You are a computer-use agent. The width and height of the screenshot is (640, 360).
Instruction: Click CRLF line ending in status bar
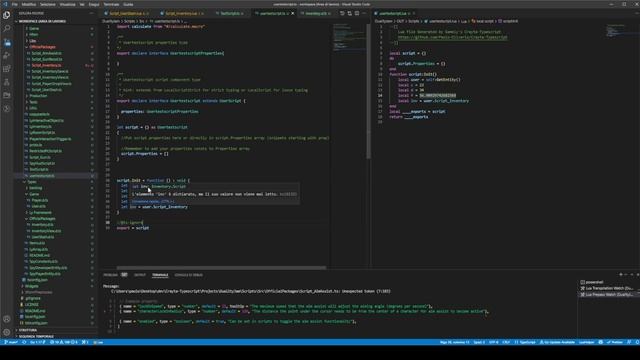tap(506, 342)
